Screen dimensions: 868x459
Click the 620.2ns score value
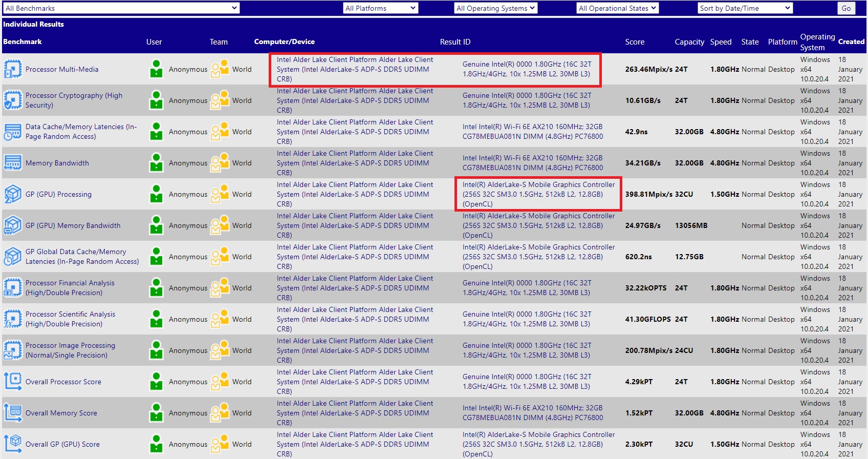tap(639, 257)
